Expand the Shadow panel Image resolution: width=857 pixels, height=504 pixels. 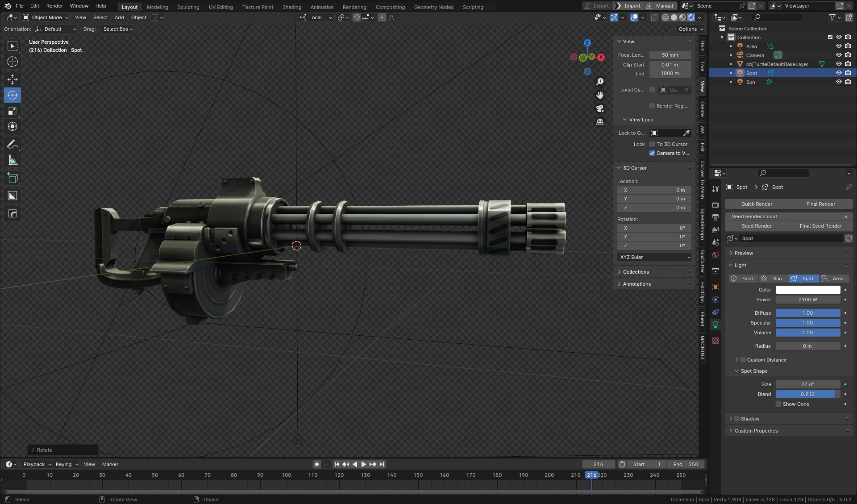750,419
